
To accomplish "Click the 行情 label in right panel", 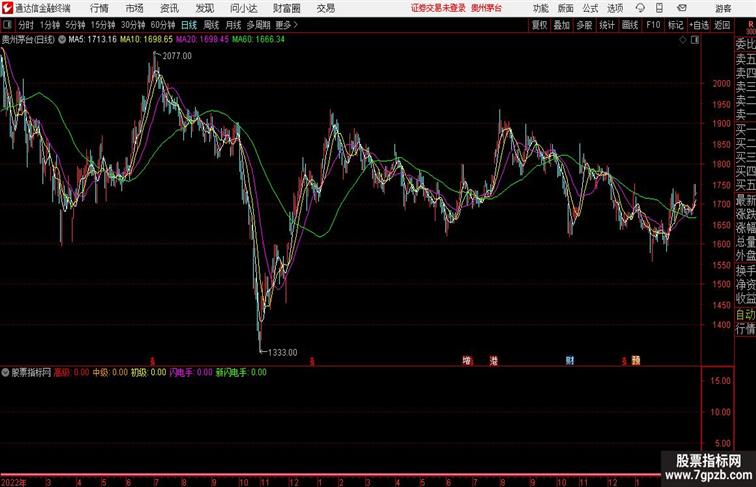I will (745, 329).
